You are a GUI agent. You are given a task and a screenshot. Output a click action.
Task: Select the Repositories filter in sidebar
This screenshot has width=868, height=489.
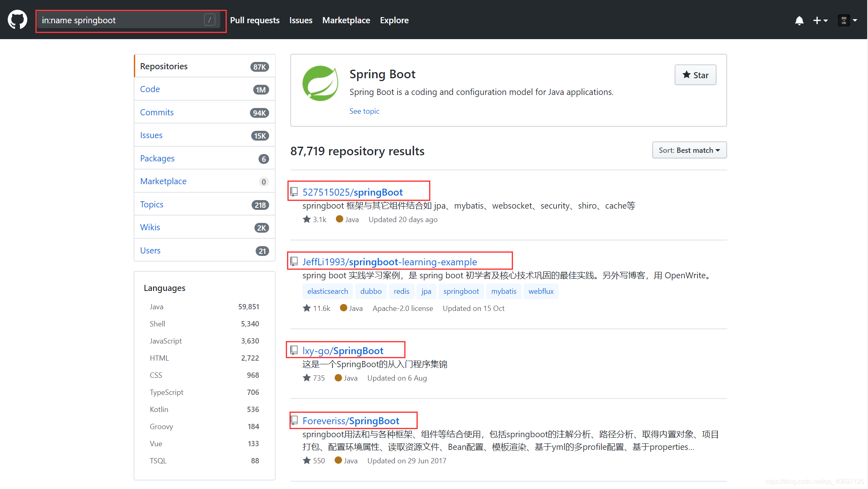205,66
